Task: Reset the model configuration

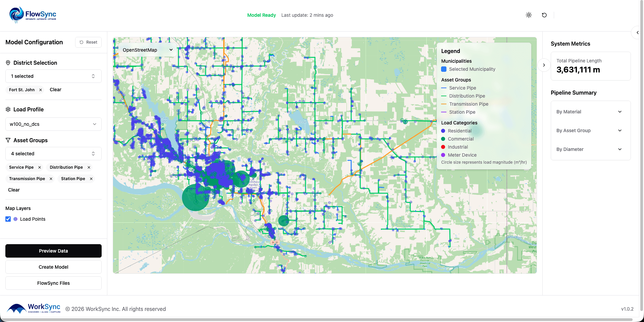Action: (88, 42)
